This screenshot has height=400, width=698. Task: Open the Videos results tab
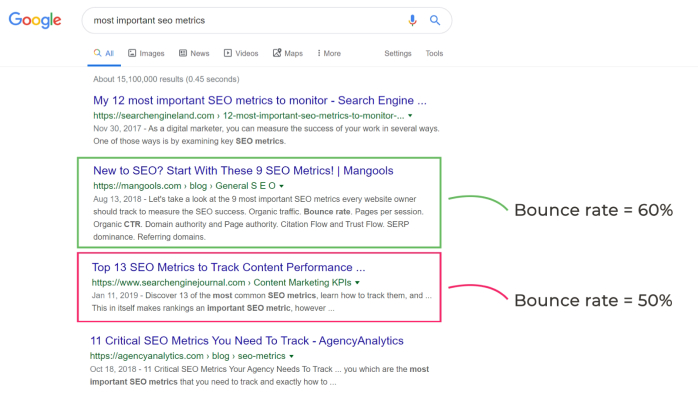[x=241, y=53]
